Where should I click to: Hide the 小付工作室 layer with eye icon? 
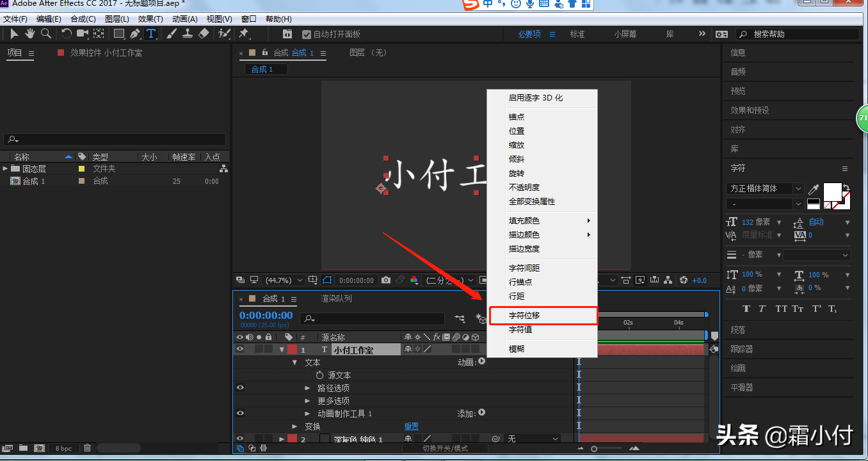(x=240, y=350)
